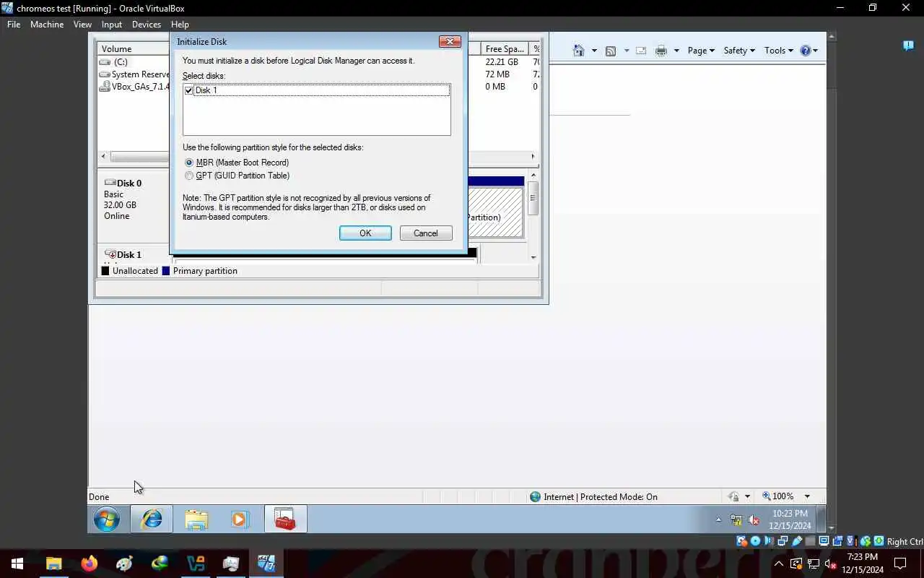Screen dimensions: 924x578
Task: Open the Devices menu
Action: (x=147, y=25)
